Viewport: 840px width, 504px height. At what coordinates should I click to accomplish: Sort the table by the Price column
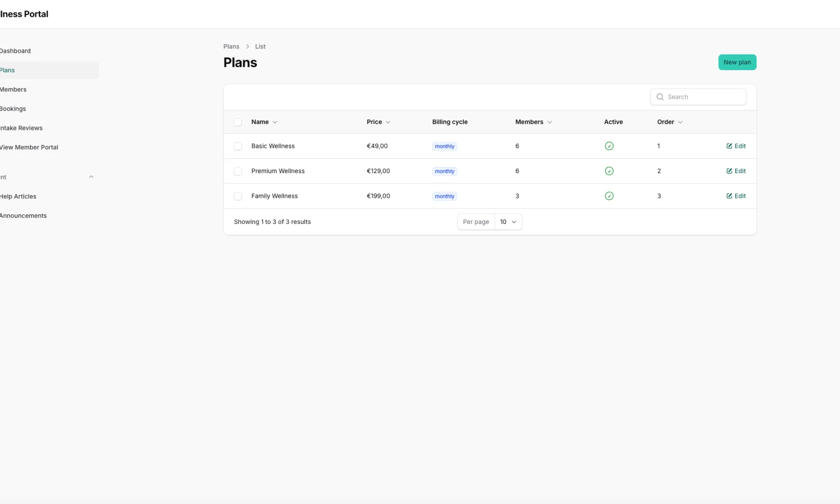tap(378, 122)
